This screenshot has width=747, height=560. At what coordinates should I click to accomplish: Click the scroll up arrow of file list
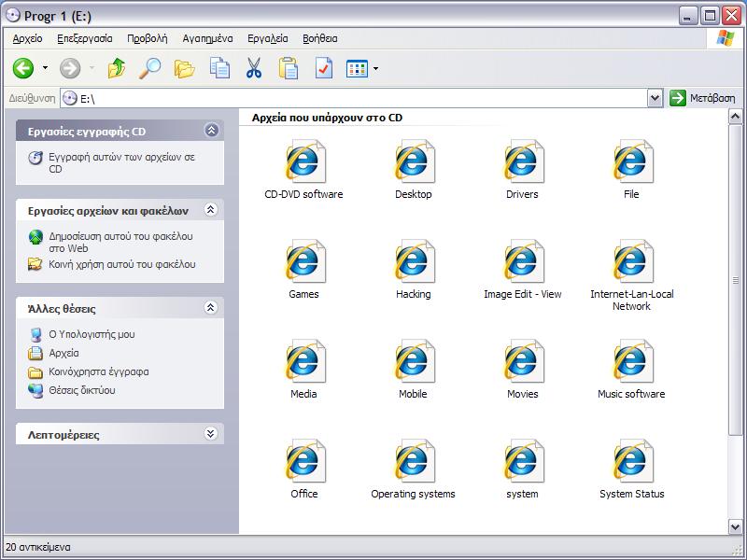pos(735,117)
